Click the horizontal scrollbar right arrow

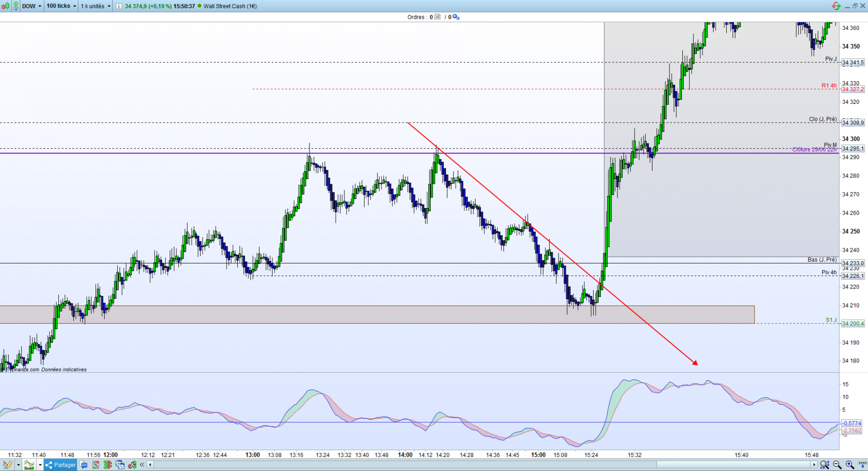[814, 465]
